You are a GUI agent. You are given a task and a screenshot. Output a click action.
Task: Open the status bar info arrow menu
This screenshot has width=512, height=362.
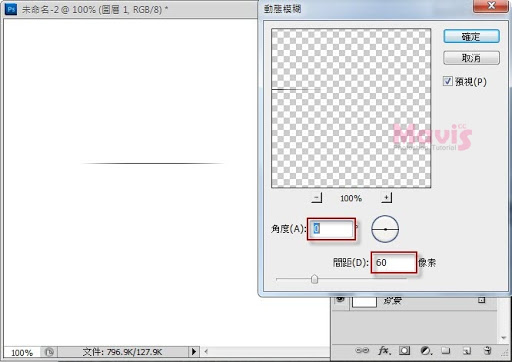click(194, 351)
